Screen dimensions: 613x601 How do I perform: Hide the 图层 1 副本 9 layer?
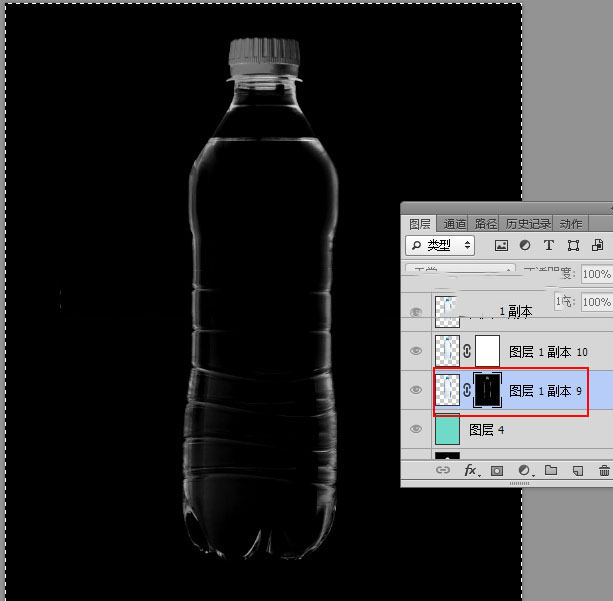tap(416, 390)
